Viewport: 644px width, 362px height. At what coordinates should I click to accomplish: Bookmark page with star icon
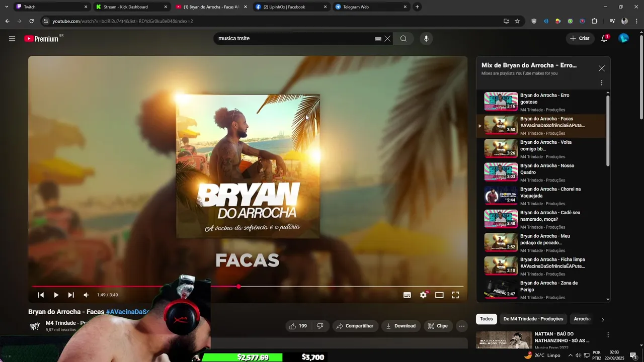tap(517, 21)
